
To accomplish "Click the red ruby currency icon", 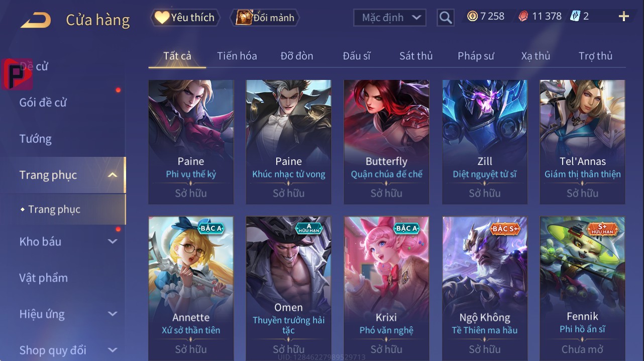I will point(523,16).
